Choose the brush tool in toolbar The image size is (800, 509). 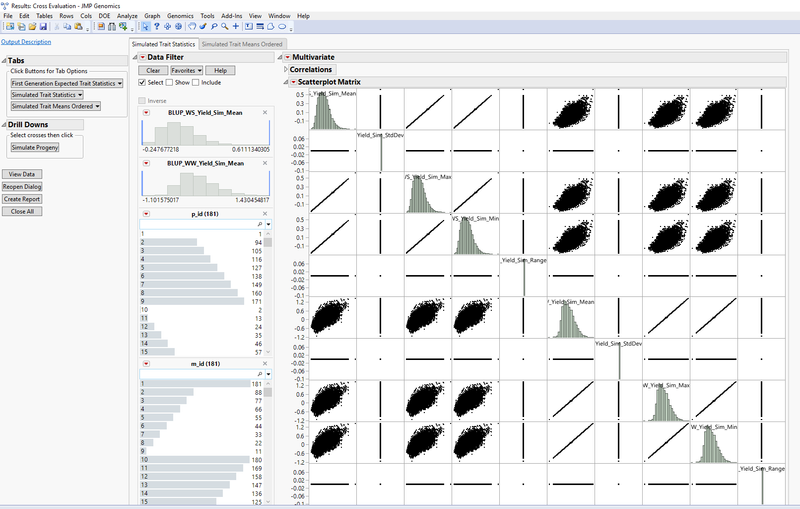click(x=203, y=27)
